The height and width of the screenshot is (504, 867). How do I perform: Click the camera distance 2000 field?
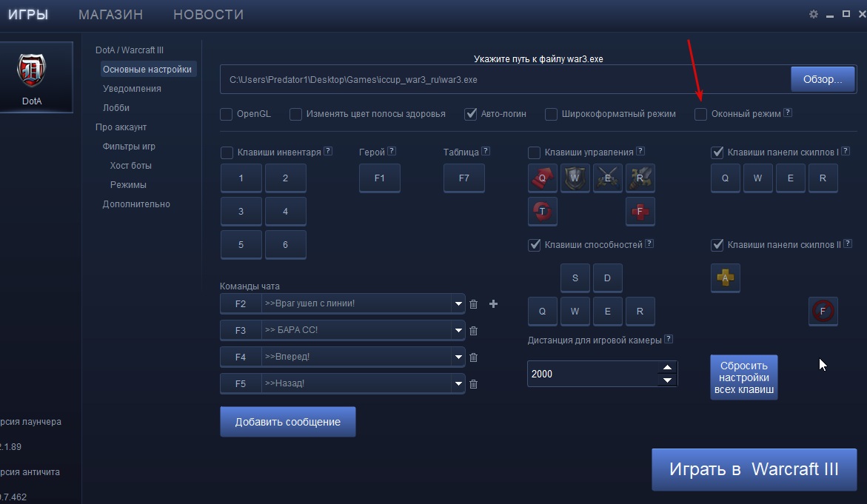[593, 374]
